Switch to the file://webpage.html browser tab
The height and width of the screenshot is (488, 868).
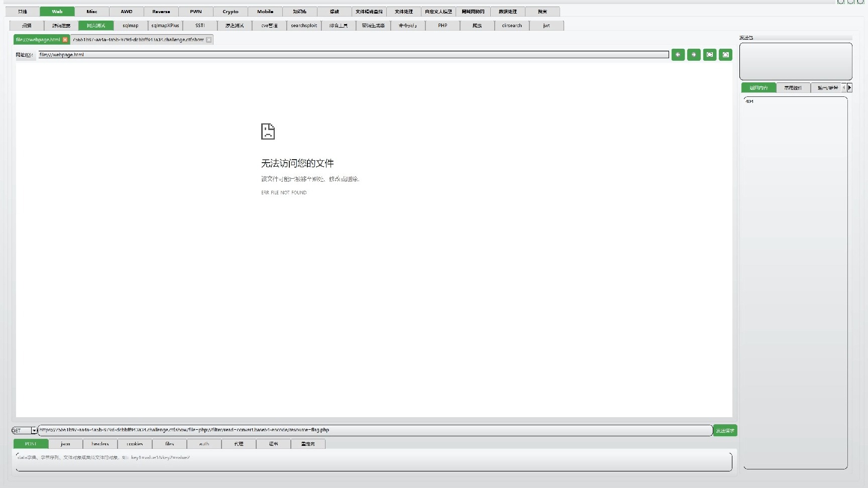[x=38, y=40]
